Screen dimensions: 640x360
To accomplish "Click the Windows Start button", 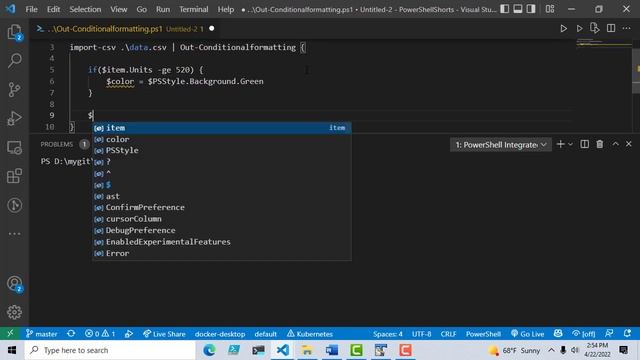I will coord(11,350).
